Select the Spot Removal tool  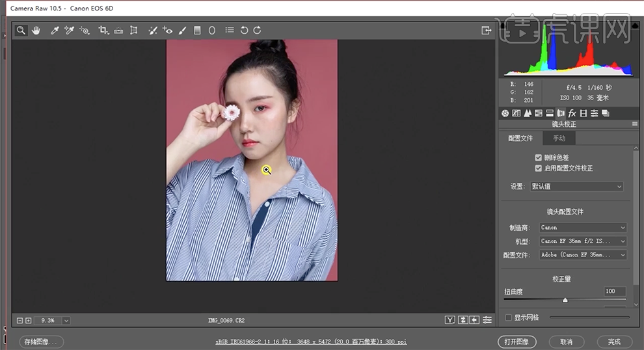click(153, 31)
